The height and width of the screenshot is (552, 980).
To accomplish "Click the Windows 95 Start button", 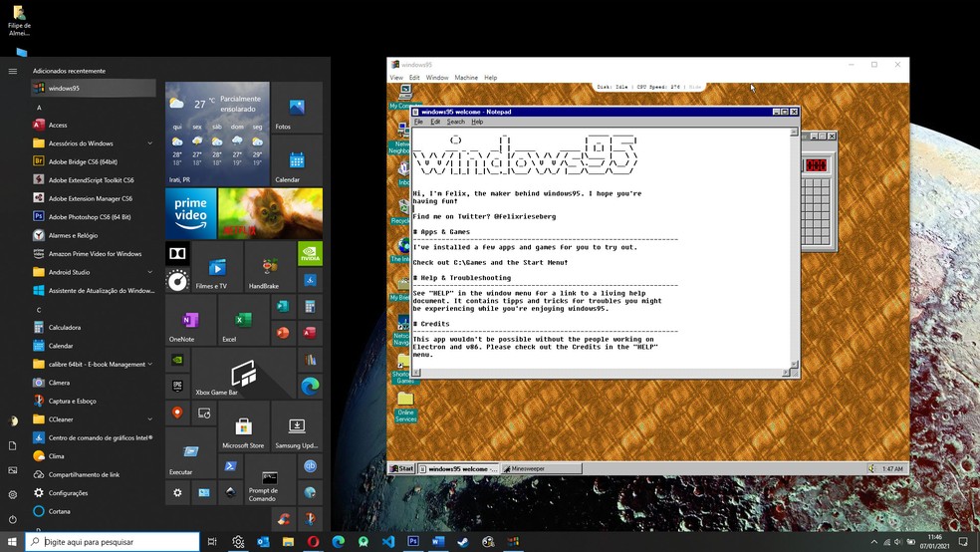I will 402,468.
